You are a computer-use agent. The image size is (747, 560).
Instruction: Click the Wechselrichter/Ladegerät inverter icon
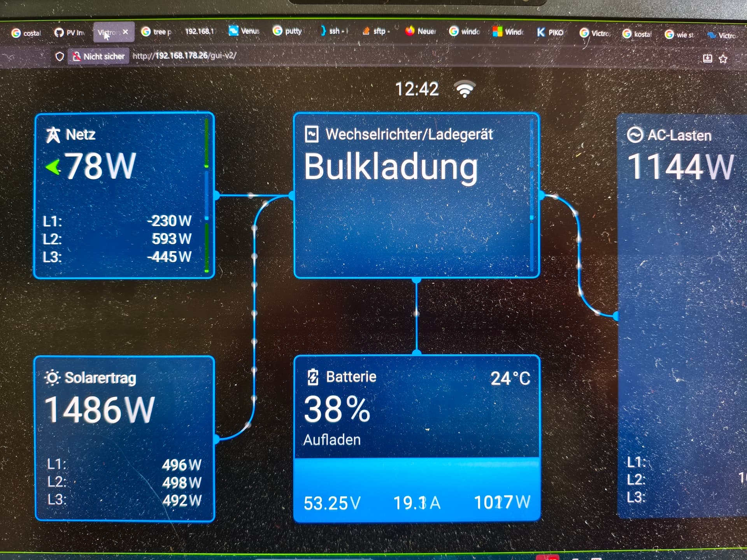[x=312, y=134]
